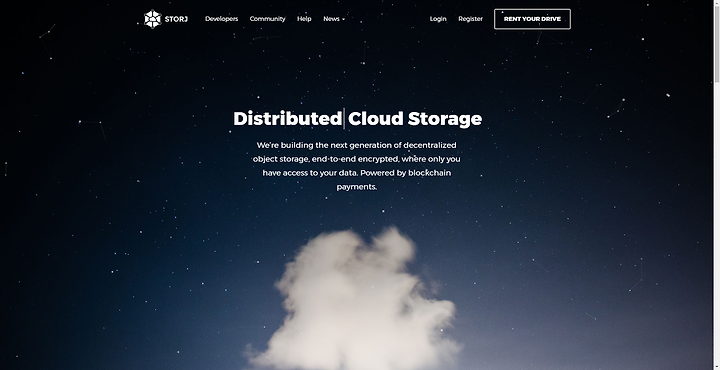Click the Rent Your Drive button
The width and height of the screenshot is (720, 370).
click(x=532, y=19)
